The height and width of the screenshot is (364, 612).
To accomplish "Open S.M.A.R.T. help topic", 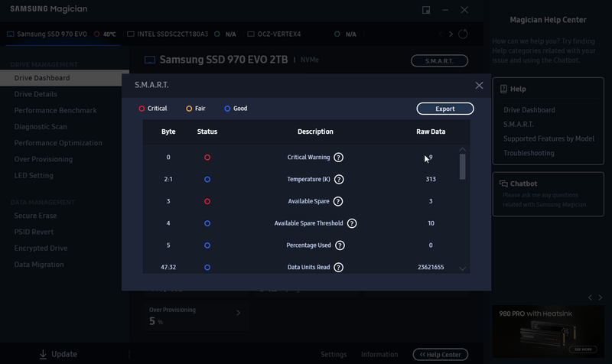I will coord(519,125).
